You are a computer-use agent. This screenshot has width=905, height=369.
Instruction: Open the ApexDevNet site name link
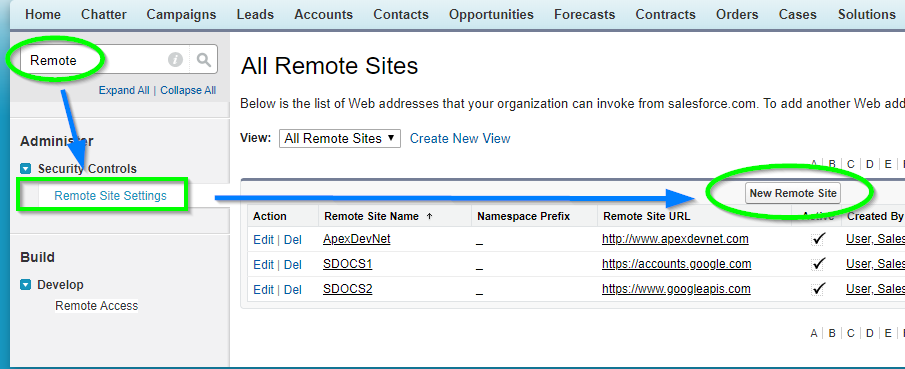(x=357, y=239)
